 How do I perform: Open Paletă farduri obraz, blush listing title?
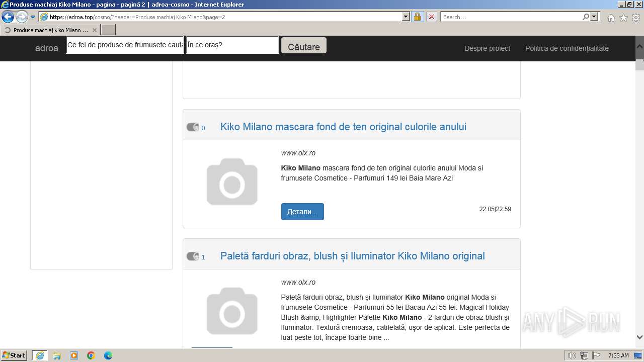[353, 256]
